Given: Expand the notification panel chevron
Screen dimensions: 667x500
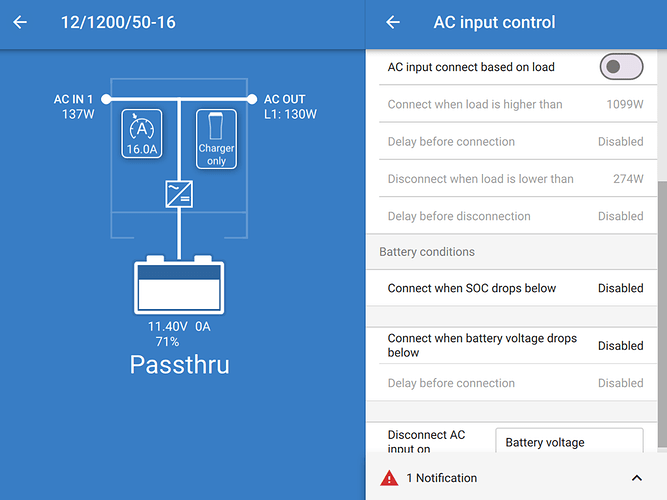Looking at the screenshot, I should [636, 478].
